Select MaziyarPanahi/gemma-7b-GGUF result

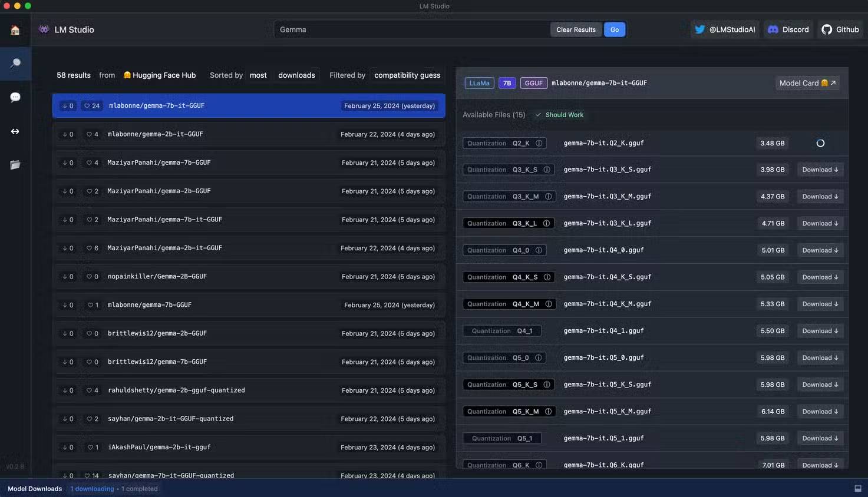click(x=249, y=163)
